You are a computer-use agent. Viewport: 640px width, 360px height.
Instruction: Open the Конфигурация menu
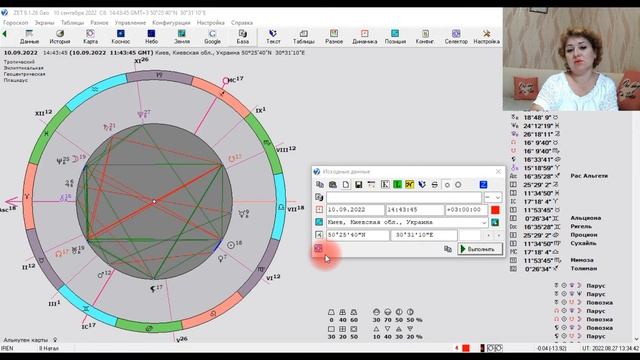click(171, 22)
